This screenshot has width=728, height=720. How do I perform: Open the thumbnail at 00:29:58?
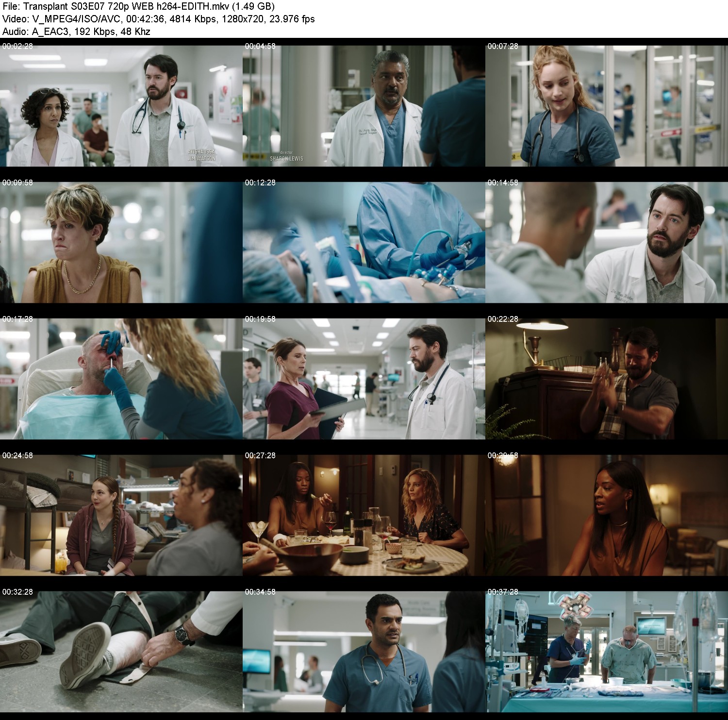click(x=607, y=515)
